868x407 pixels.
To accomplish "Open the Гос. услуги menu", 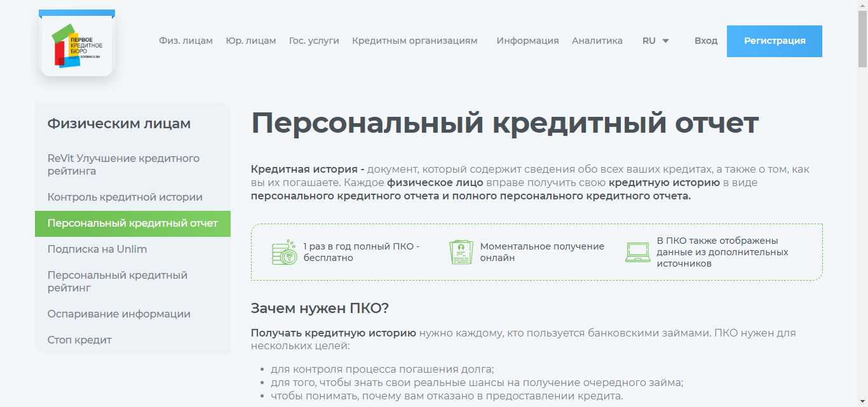I will [x=314, y=41].
